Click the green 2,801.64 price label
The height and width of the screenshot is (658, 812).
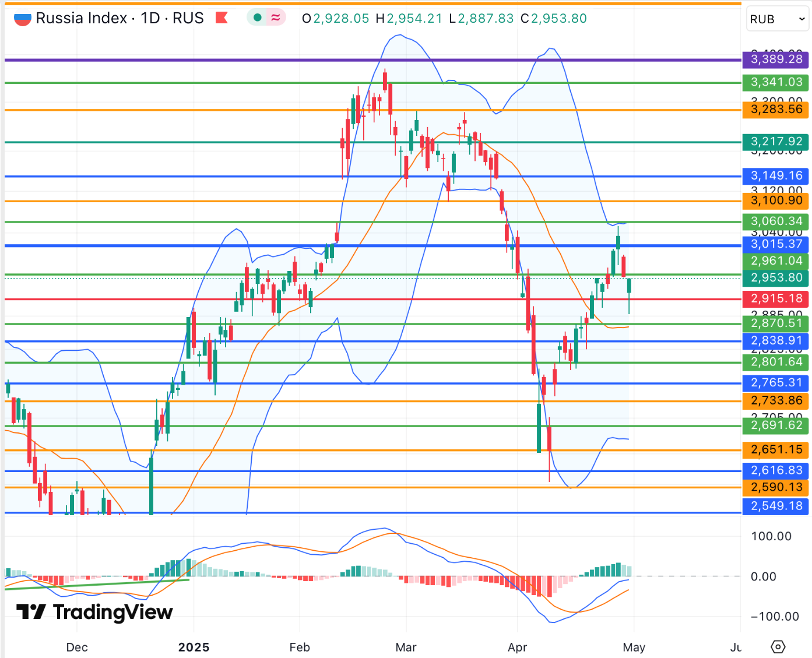click(776, 362)
